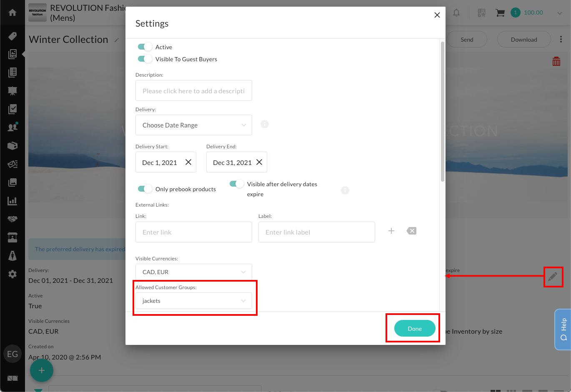Image resolution: width=571 pixels, height=392 pixels.
Task: Click the Settings dialog scrollbar
Action: tap(443, 111)
